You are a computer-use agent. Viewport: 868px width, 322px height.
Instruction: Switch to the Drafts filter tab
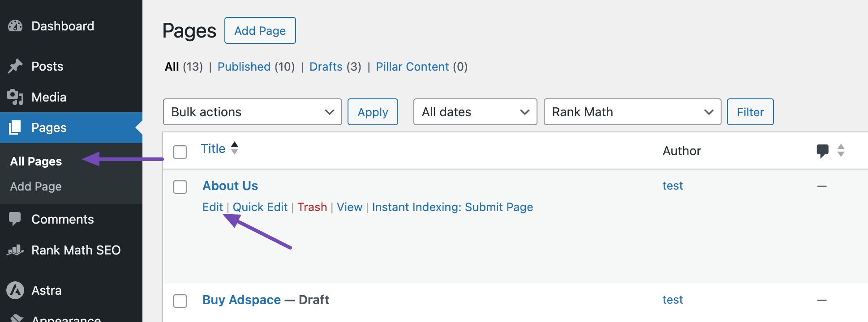326,67
